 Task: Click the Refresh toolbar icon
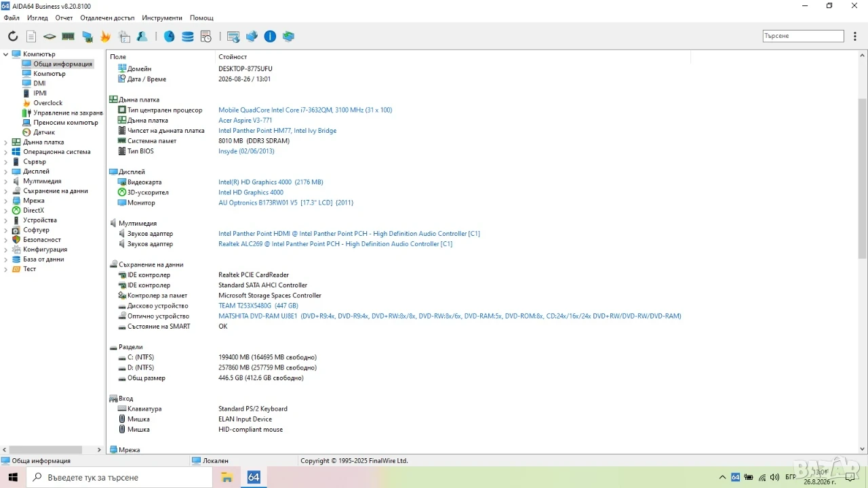[13, 37]
